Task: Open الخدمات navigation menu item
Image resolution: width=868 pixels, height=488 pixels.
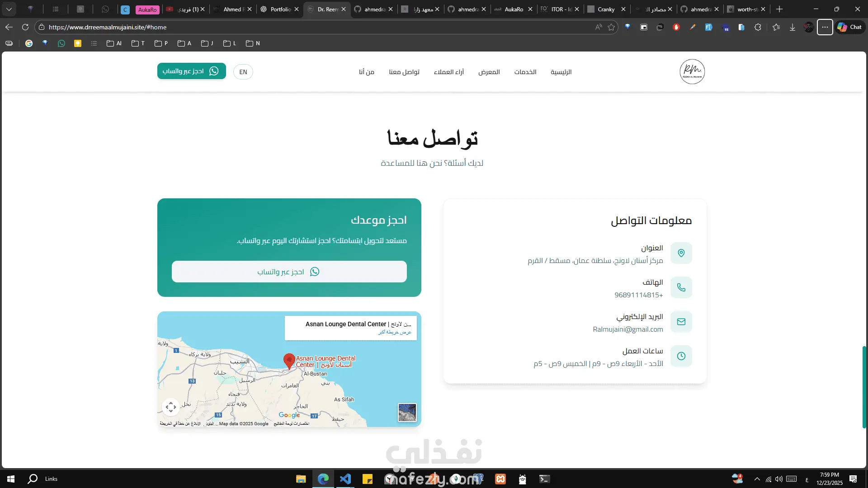Action: point(525,72)
